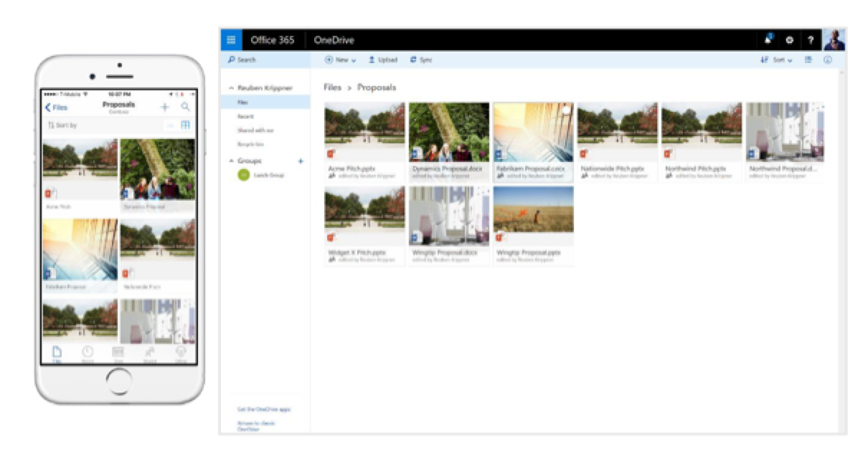
Task: Click the Sync button in toolbar
Action: pos(421,60)
